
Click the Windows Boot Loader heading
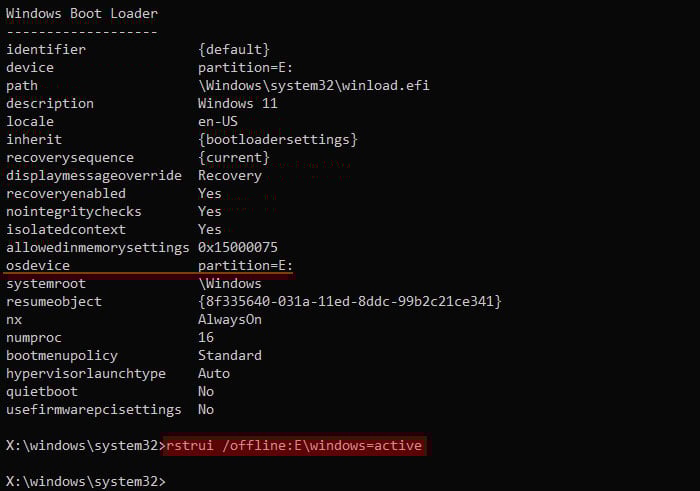tap(82, 13)
